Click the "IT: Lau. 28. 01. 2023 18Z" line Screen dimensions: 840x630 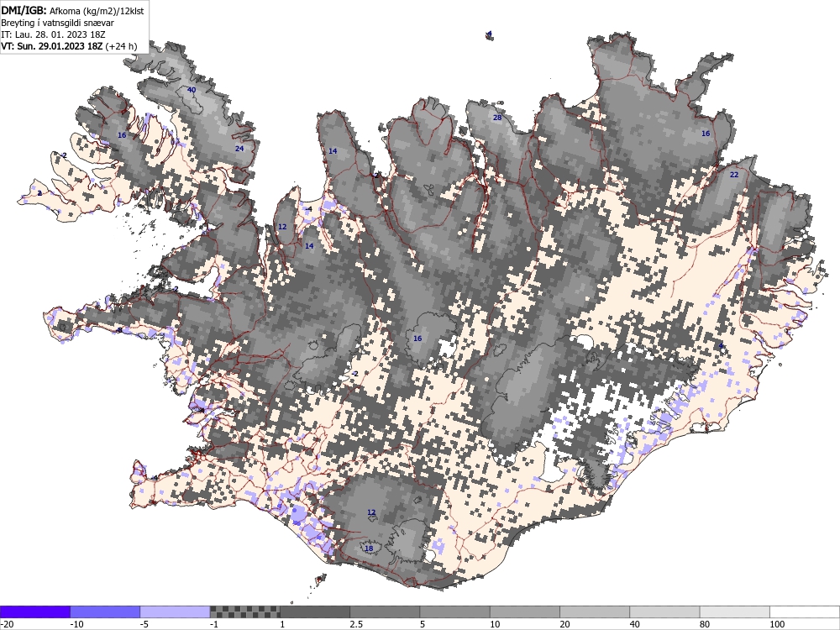pos(54,34)
